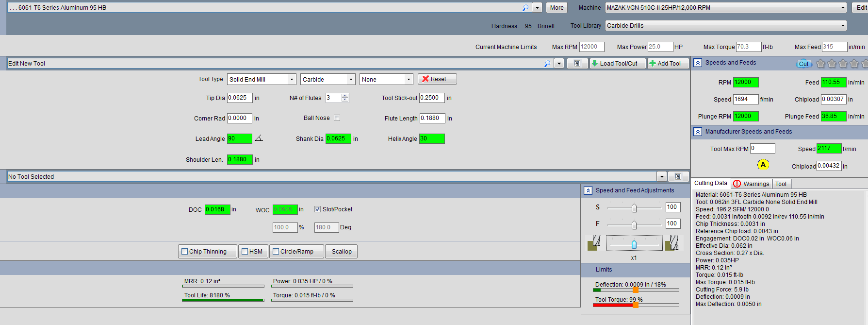Click the blue Cut cloud icon
Viewport: 868px width, 325px height.
[x=803, y=64]
